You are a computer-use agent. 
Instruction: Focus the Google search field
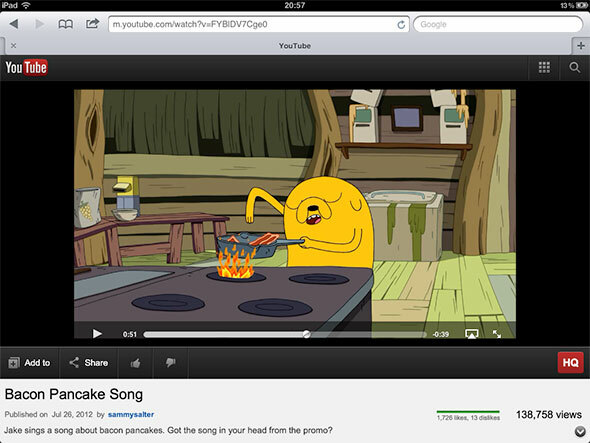pyautogui.click(x=498, y=24)
